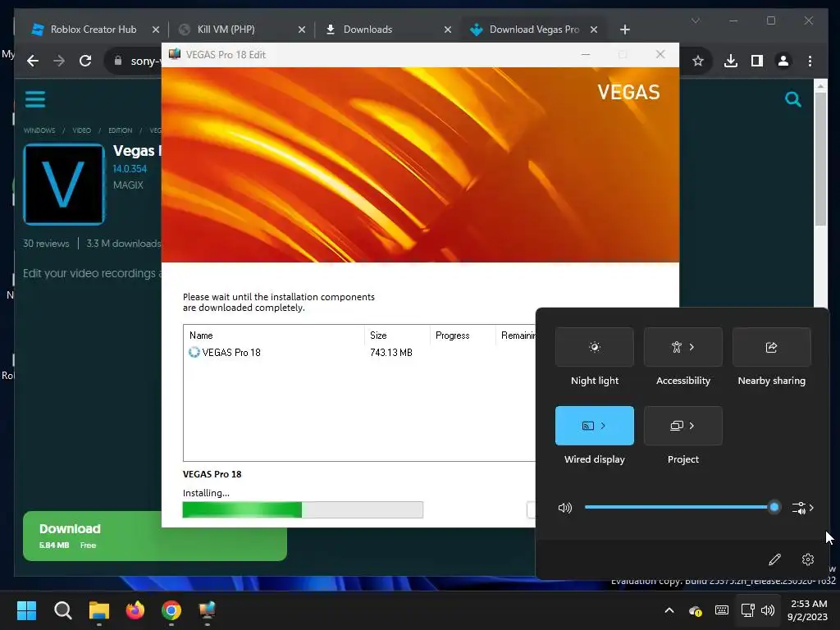Click the volume tray icon

768,610
